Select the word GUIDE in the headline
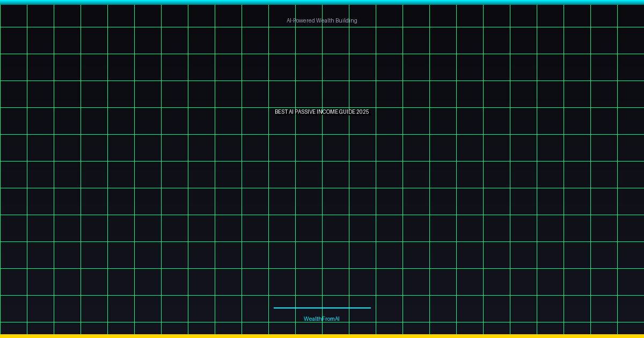The image size is (644, 338). (347, 112)
